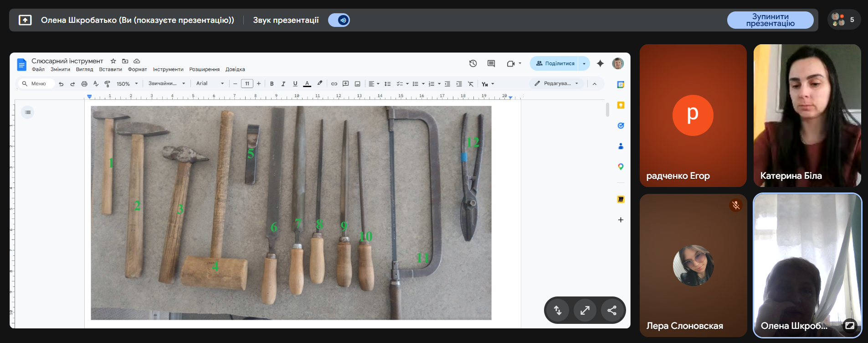Viewport: 868px width, 343px height.
Task: Open the text color picker
Action: click(x=307, y=84)
